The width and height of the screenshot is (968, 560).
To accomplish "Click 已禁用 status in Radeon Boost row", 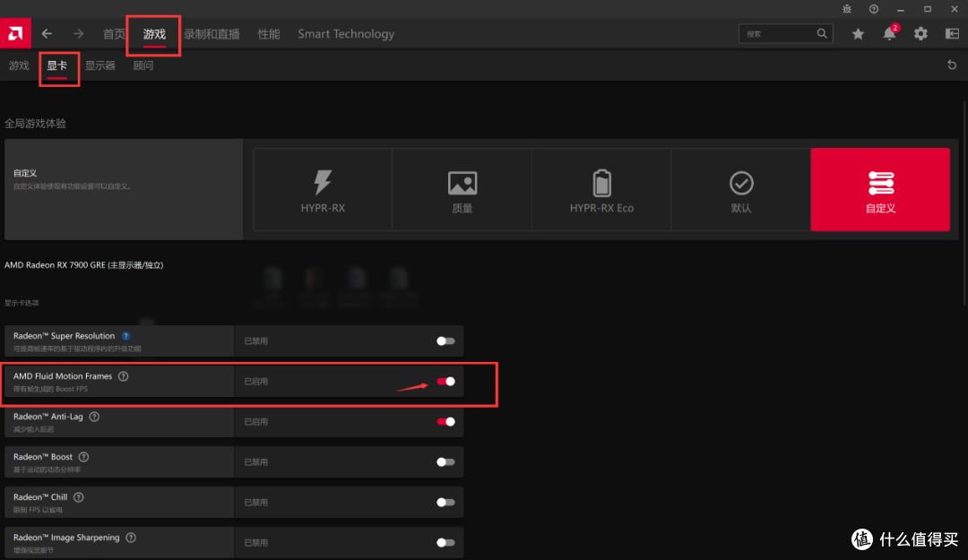I will pyautogui.click(x=256, y=462).
